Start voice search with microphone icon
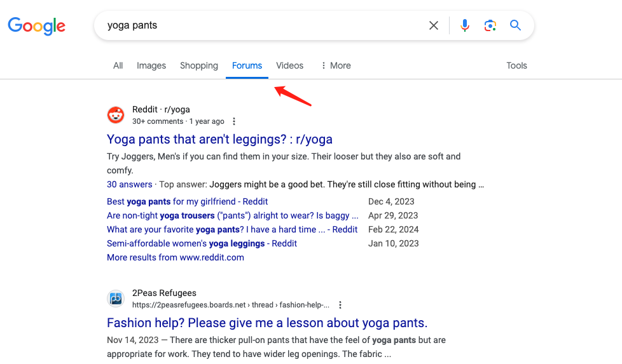The height and width of the screenshot is (364, 622). [465, 25]
